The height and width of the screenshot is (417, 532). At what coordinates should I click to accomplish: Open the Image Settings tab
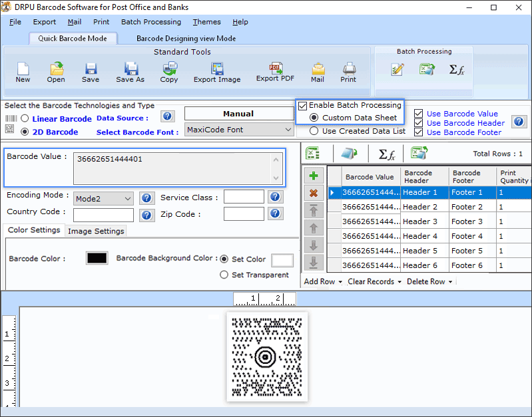pyautogui.click(x=96, y=231)
